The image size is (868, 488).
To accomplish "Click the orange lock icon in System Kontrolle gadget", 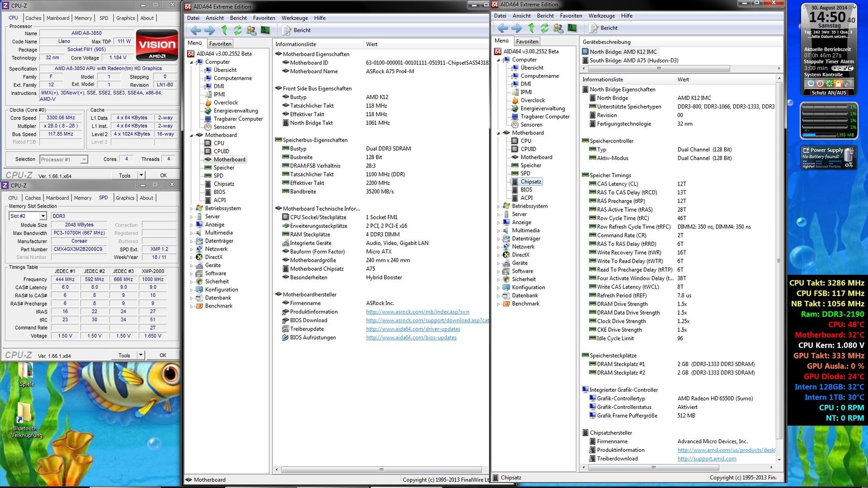I will coord(838,84).
